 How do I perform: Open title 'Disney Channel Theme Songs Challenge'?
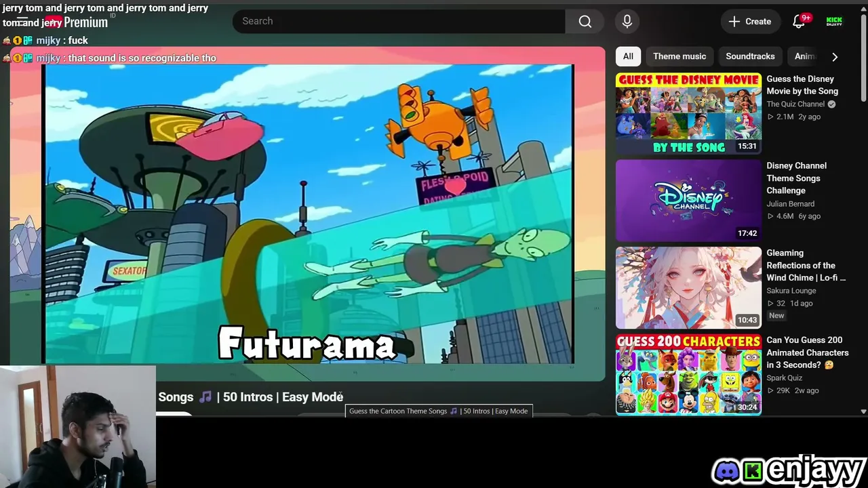[x=796, y=178]
